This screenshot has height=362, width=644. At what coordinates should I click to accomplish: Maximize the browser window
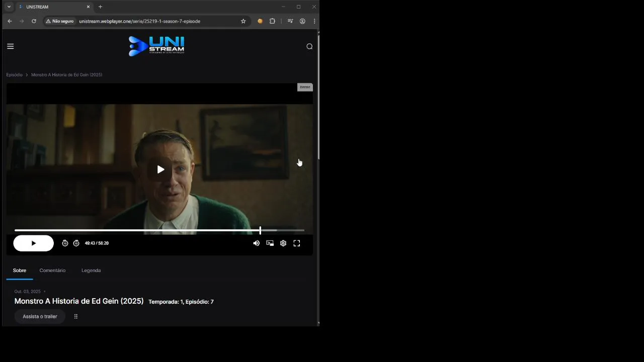298,7
